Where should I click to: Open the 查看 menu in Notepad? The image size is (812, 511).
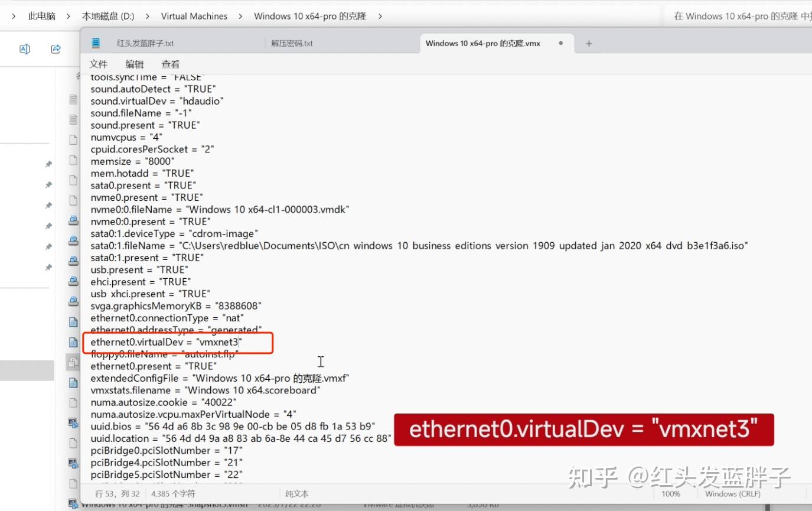(171, 64)
